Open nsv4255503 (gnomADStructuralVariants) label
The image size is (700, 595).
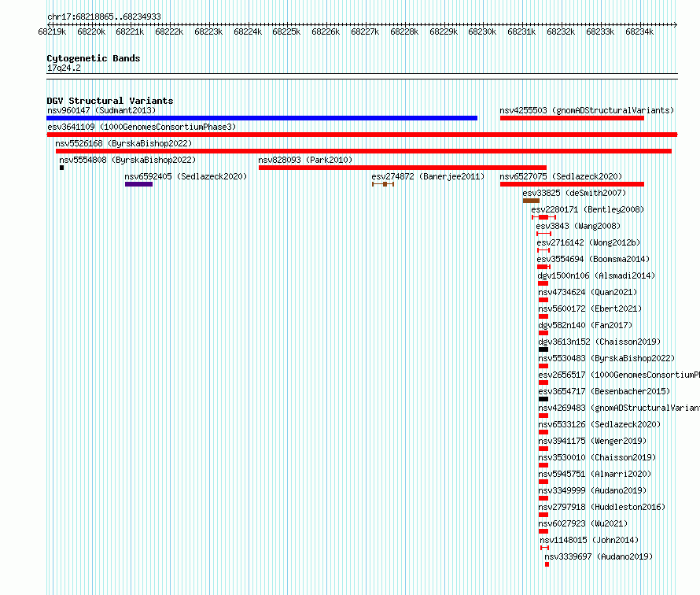pyautogui.click(x=587, y=110)
